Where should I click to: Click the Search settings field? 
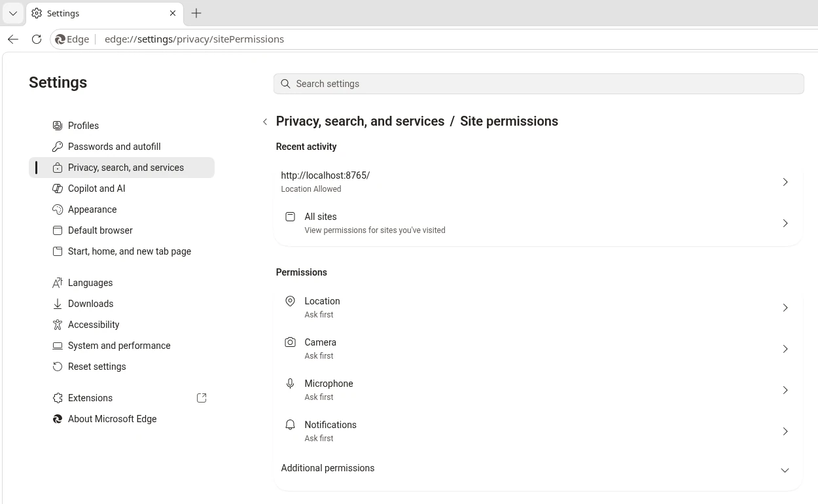coord(539,84)
